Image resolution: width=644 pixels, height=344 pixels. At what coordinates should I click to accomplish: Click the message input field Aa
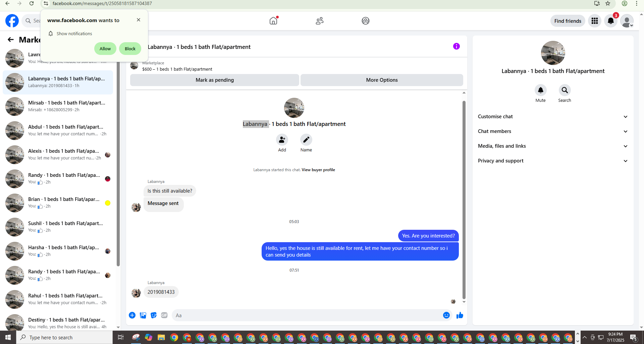[x=307, y=315]
